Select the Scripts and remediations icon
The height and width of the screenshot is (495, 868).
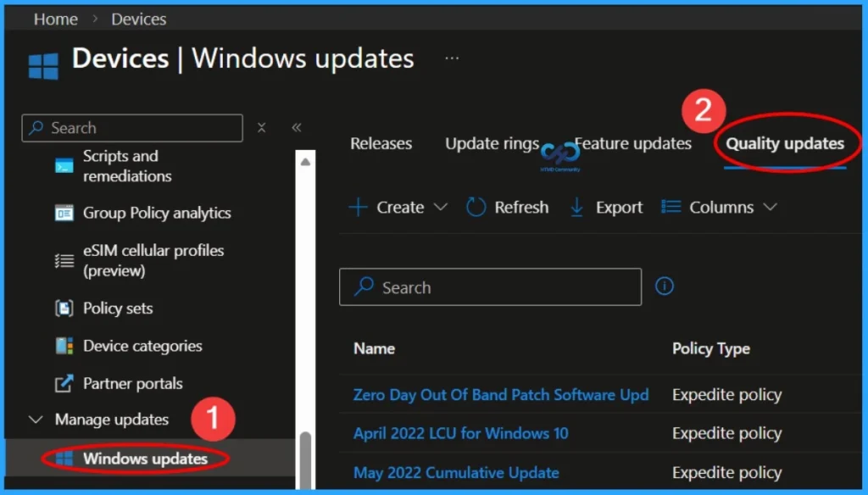click(x=64, y=166)
